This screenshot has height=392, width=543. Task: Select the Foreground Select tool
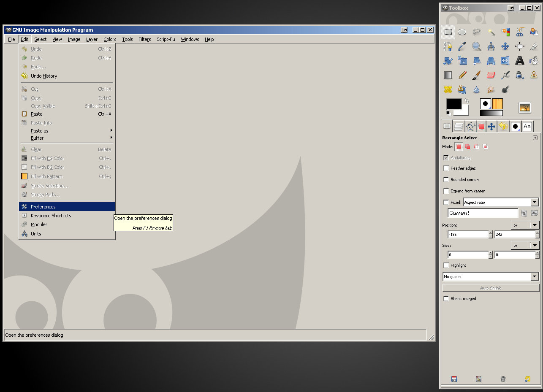(534, 32)
